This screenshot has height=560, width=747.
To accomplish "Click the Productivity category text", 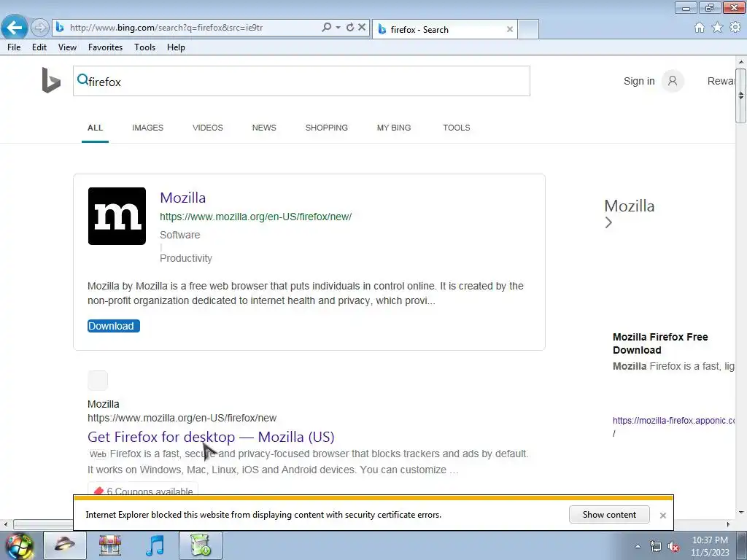I will tap(186, 258).
